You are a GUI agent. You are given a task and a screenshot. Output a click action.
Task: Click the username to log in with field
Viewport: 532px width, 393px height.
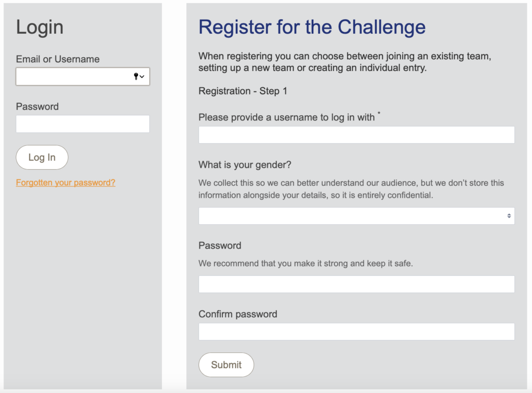356,135
